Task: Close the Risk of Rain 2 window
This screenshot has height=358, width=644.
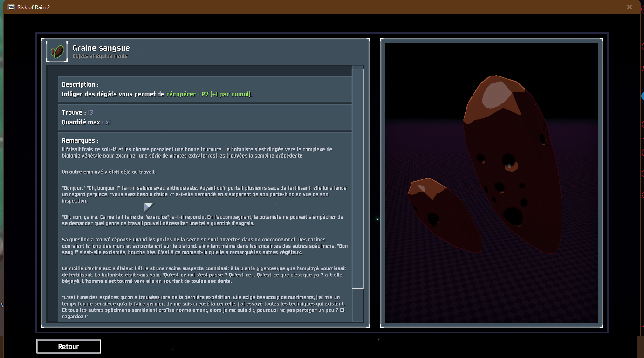Action: (x=629, y=7)
